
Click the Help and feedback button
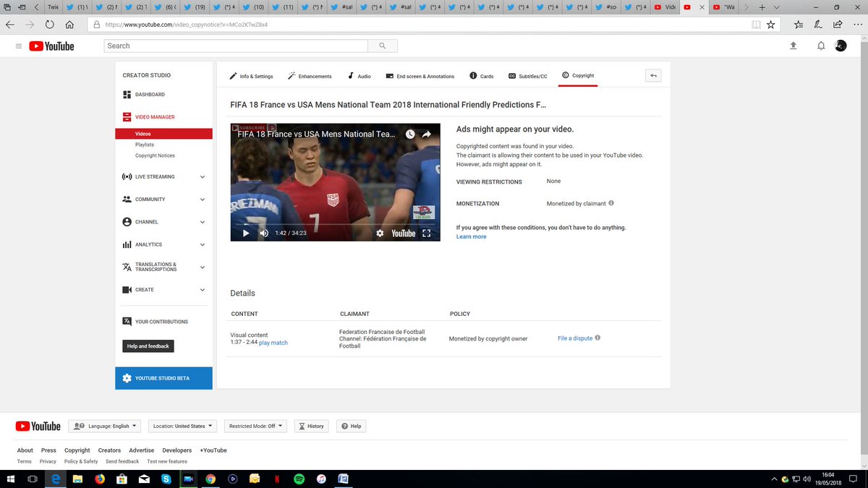[148, 346]
